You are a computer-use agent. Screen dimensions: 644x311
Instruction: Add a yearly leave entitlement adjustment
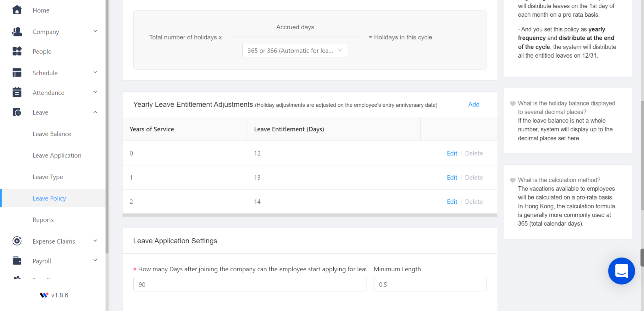pyautogui.click(x=474, y=105)
